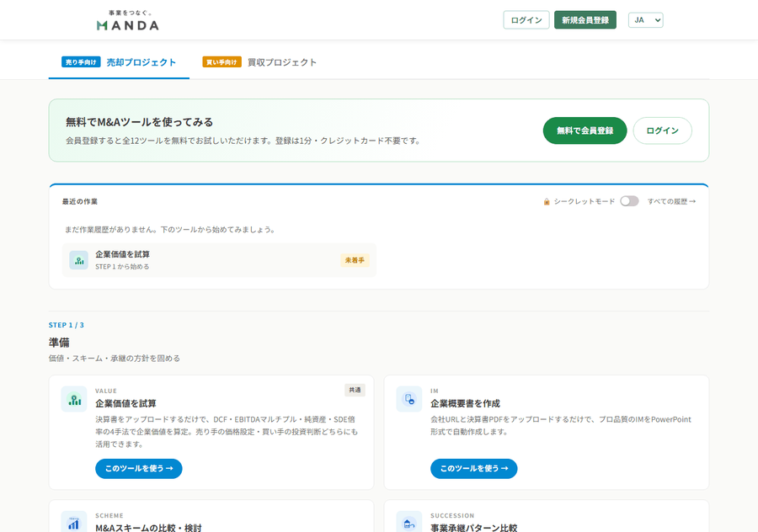Click the 売り手向け badge
Viewport: 758px width, 532px height.
[x=81, y=61]
